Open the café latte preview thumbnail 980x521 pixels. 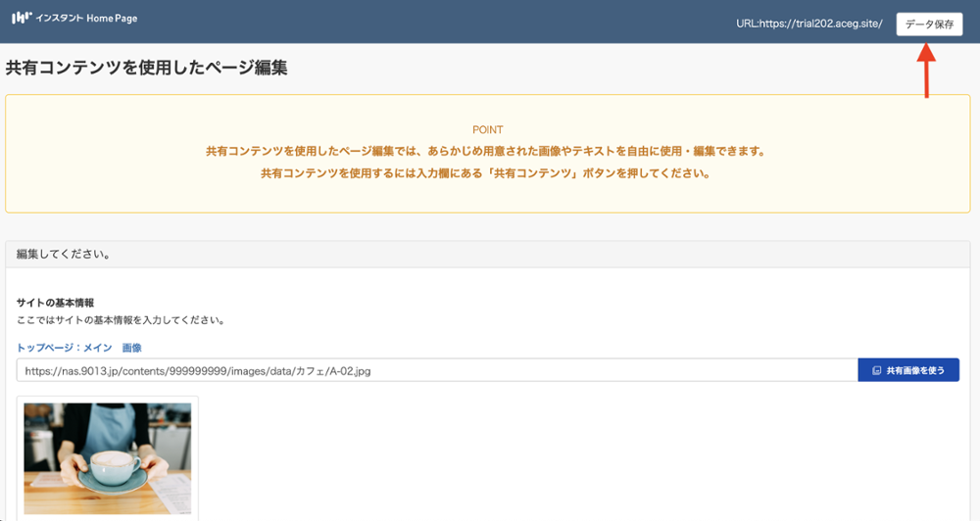107,457
